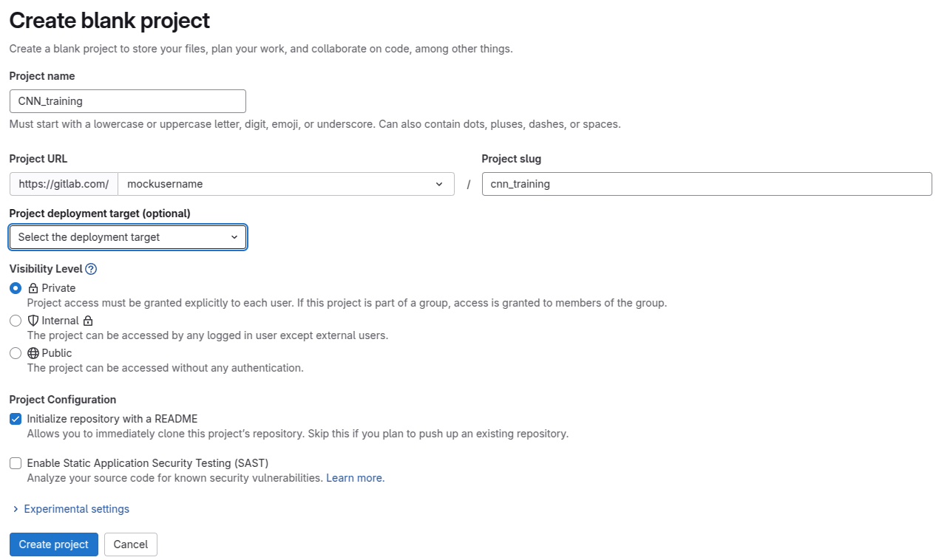The height and width of the screenshot is (560, 936).
Task: Open the mockusername namespace dropdown
Action: coord(285,184)
